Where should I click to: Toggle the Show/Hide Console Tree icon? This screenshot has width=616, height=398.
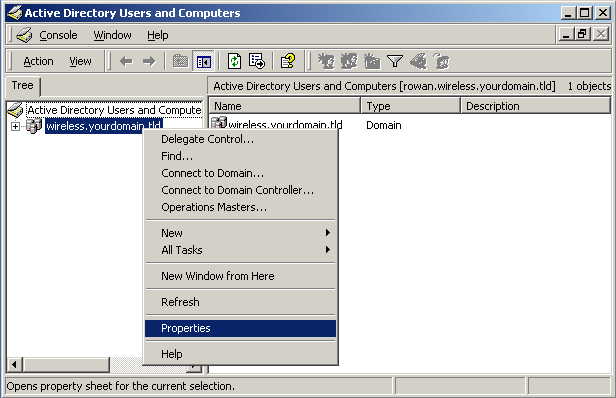(x=204, y=62)
